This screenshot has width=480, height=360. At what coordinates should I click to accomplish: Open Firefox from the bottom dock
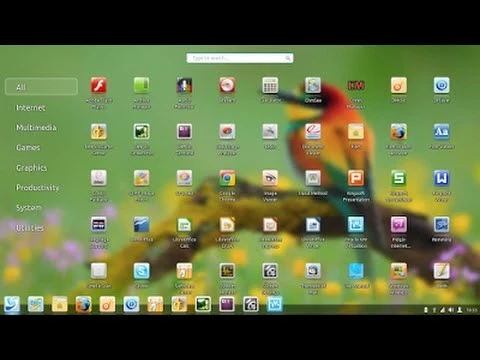(83, 304)
